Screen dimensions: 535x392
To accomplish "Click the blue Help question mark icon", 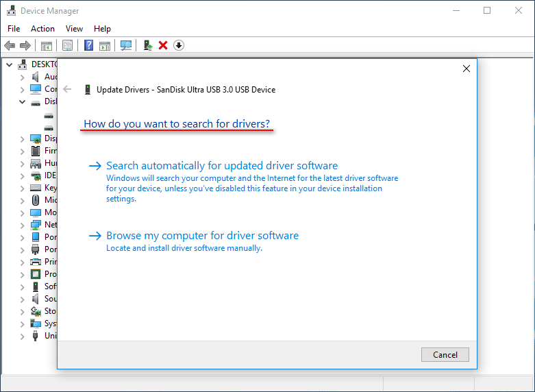I will pyautogui.click(x=88, y=45).
